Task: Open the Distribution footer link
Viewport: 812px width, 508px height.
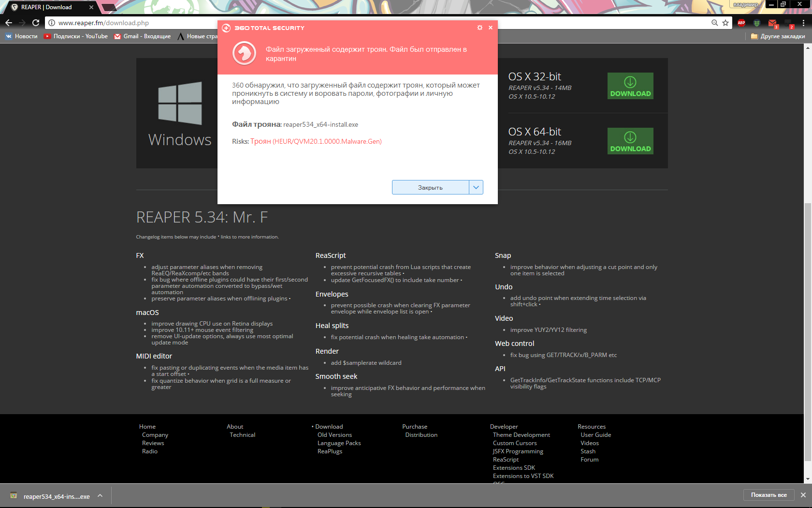Action: (421, 435)
